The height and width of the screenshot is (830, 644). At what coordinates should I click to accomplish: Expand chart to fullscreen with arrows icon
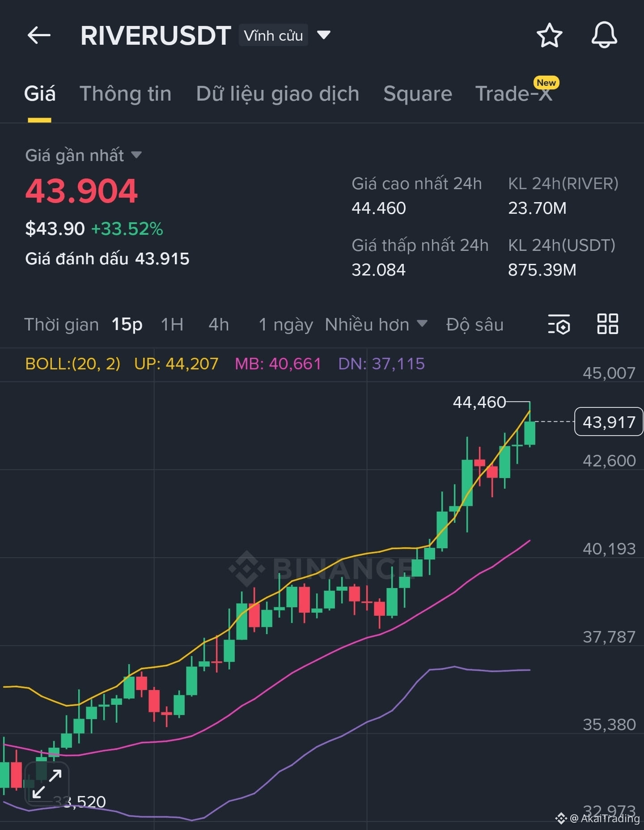[47, 784]
